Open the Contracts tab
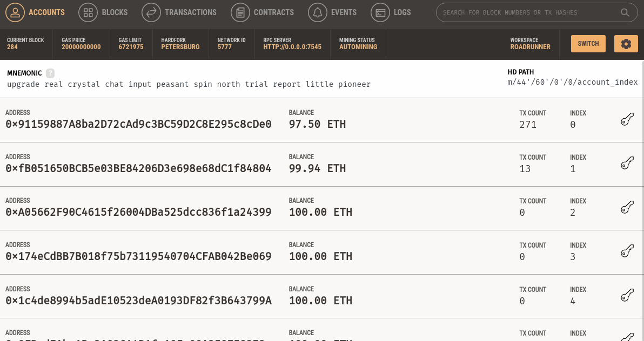Image resolution: width=644 pixels, height=341 pixels. (263, 12)
